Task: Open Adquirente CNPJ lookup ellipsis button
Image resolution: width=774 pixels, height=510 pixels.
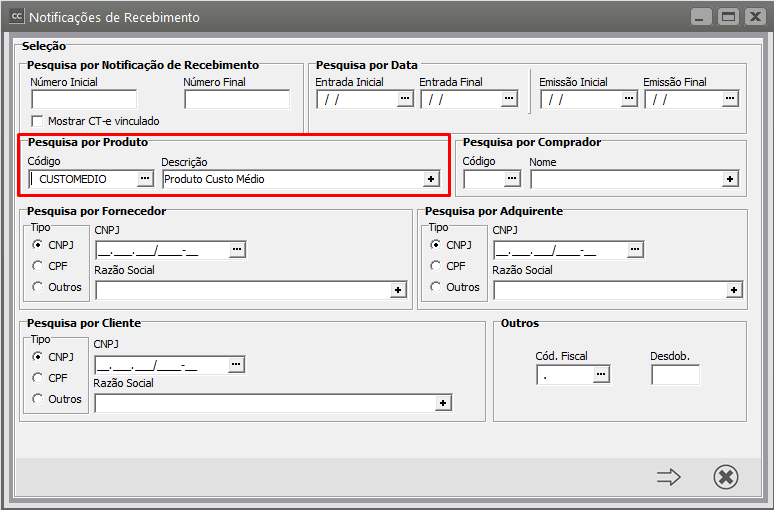Action: click(635, 250)
